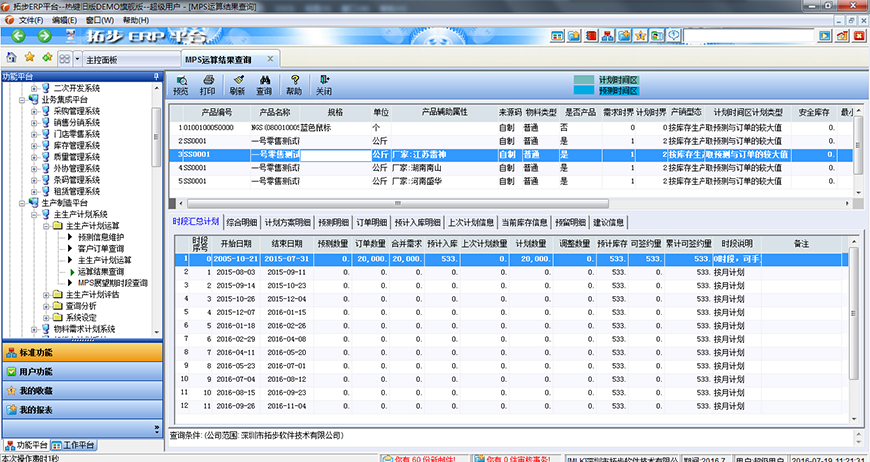Open the 窗口(W) menu
The width and height of the screenshot is (870, 462).
click(99, 19)
